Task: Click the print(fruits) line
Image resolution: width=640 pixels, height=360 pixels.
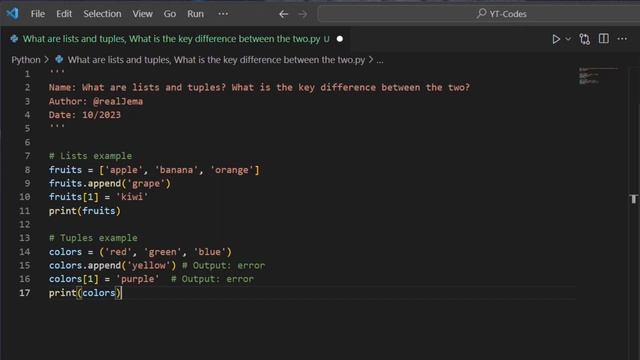Action: click(x=84, y=211)
